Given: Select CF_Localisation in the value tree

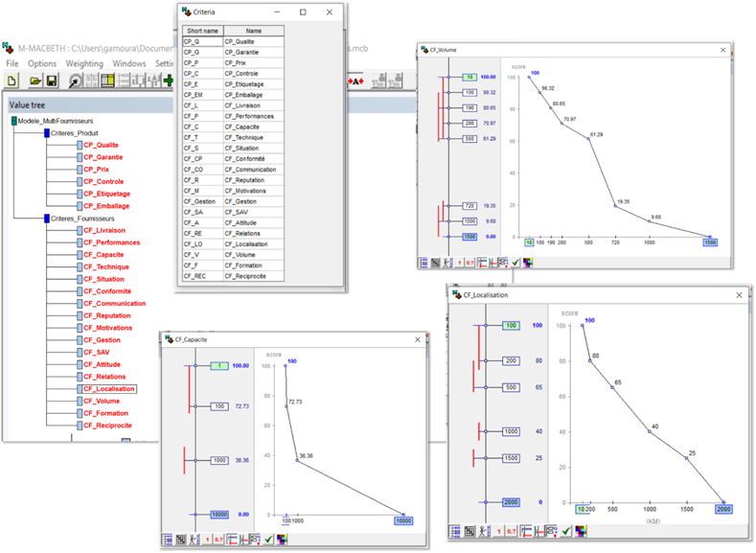Looking at the screenshot, I should coord(109,389).
